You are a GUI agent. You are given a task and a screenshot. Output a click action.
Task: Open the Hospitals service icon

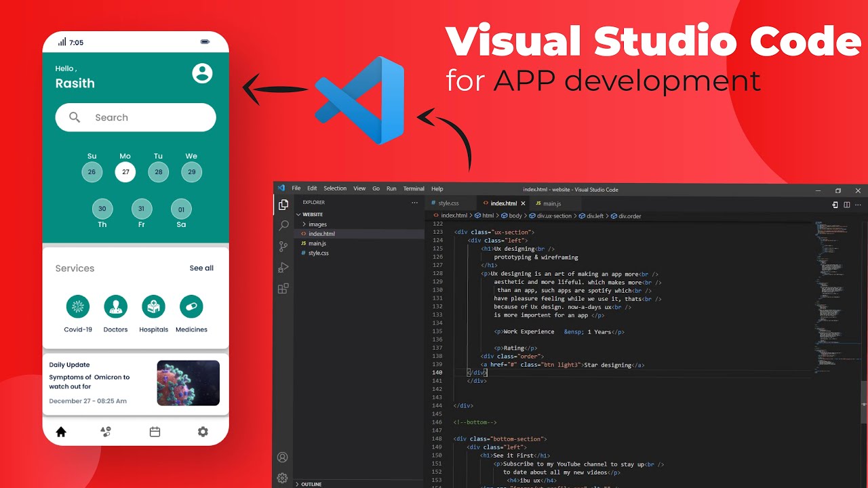[x=154, y=306]
